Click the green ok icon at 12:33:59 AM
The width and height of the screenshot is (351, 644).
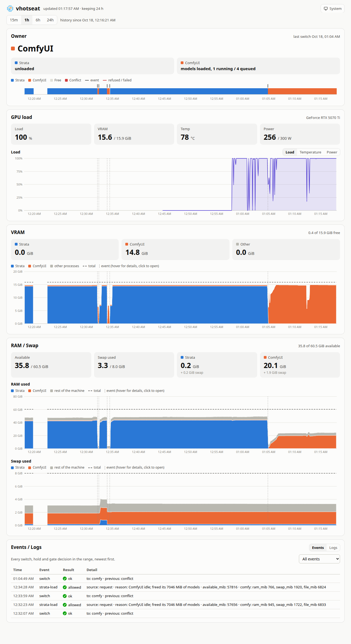pos(65,596)
